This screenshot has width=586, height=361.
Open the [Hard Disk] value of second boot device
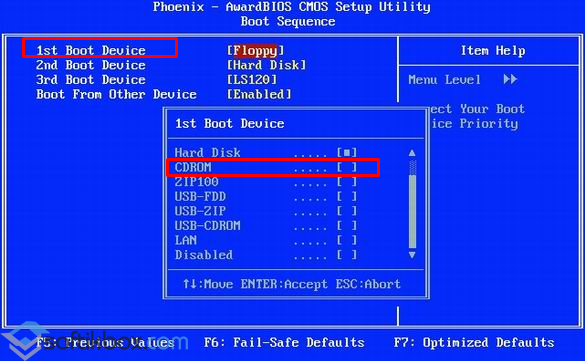click(x=266, y=65)
